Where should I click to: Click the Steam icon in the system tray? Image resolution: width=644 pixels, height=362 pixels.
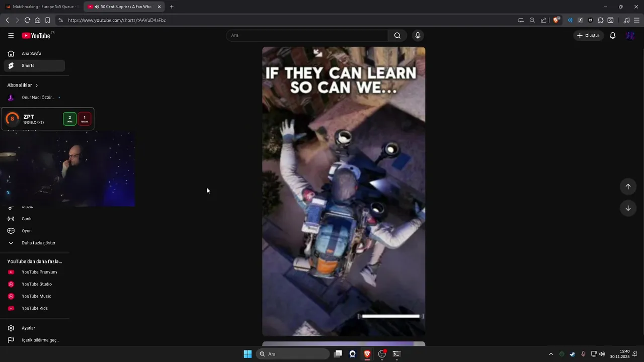(573, 354)
